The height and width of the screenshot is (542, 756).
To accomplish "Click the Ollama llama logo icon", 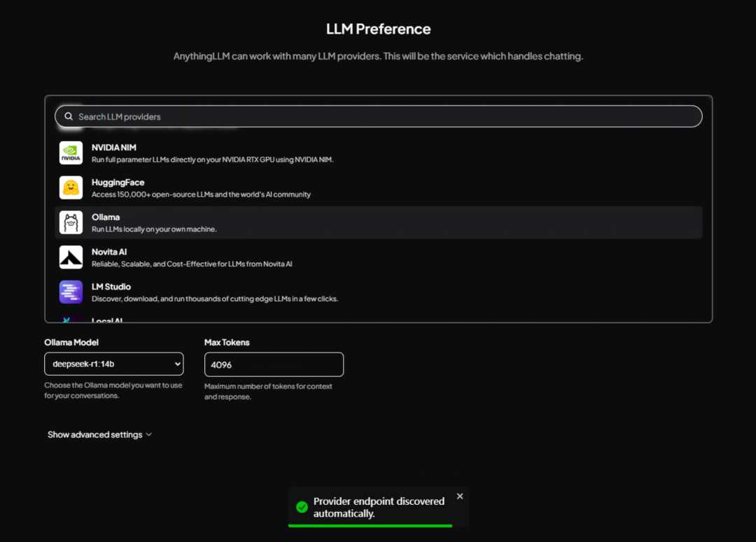I will point(71,222).
